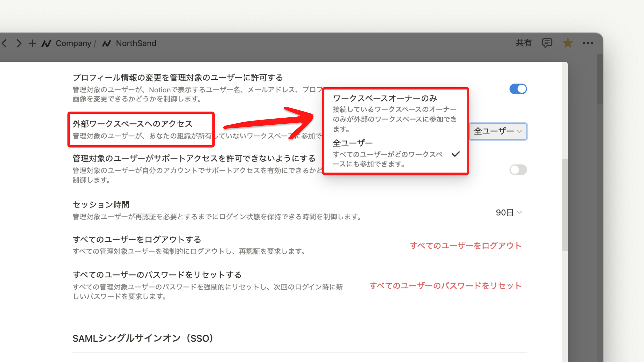Screen dimensions: 644x362
Task: Click the settings panel vertical scrollbar
Action: (x=565, y=205)
